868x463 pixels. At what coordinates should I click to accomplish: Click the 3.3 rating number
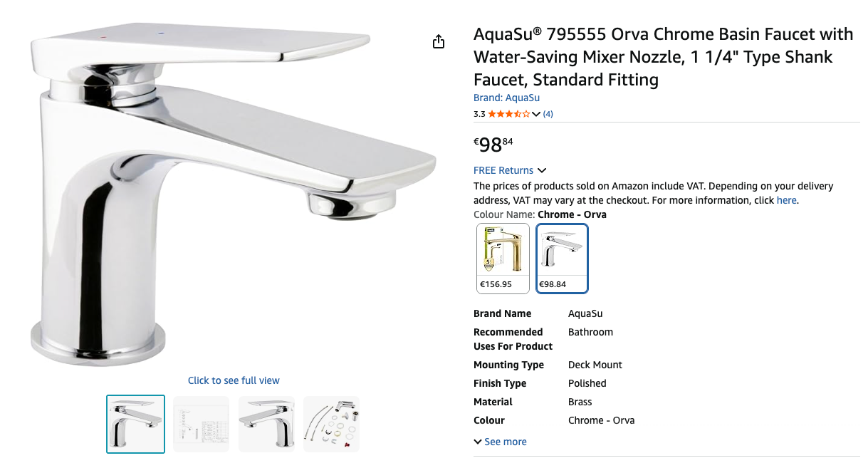[479, 114]
